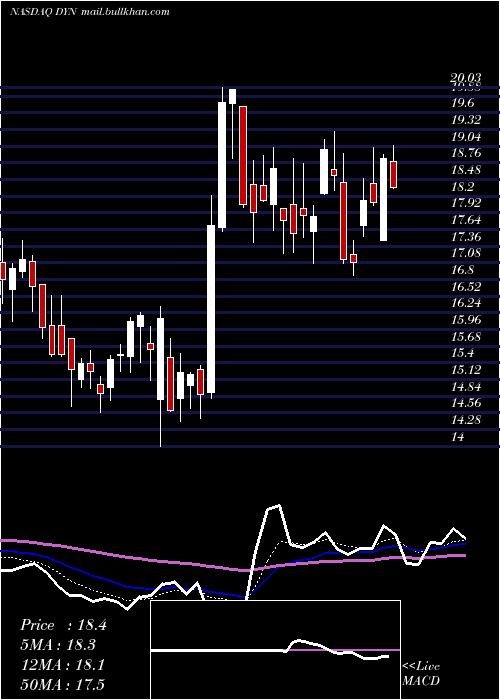Viewport: 500px width, 700px height.
Task: Click the 14.28 price axis label
Action: pos(466,420)
